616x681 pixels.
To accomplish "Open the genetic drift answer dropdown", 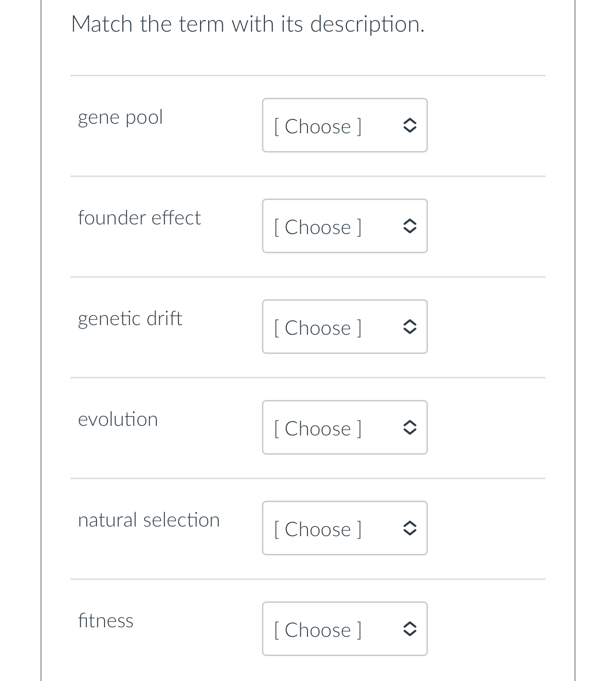I will pos(344,327).
